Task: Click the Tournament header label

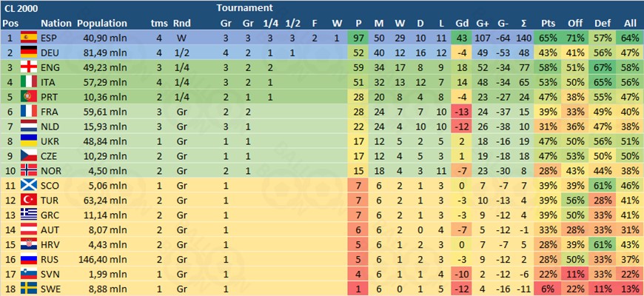Action: click(x=245, y=8)
